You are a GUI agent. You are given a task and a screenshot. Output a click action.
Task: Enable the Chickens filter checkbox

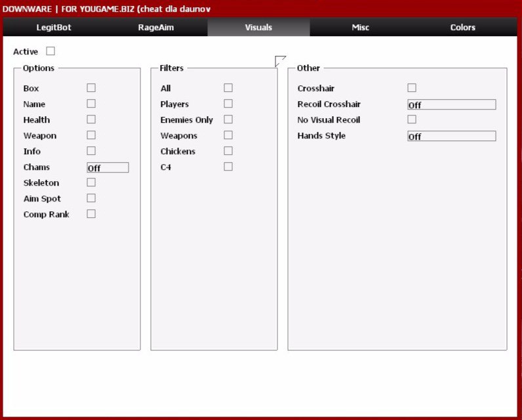[228, 151]
